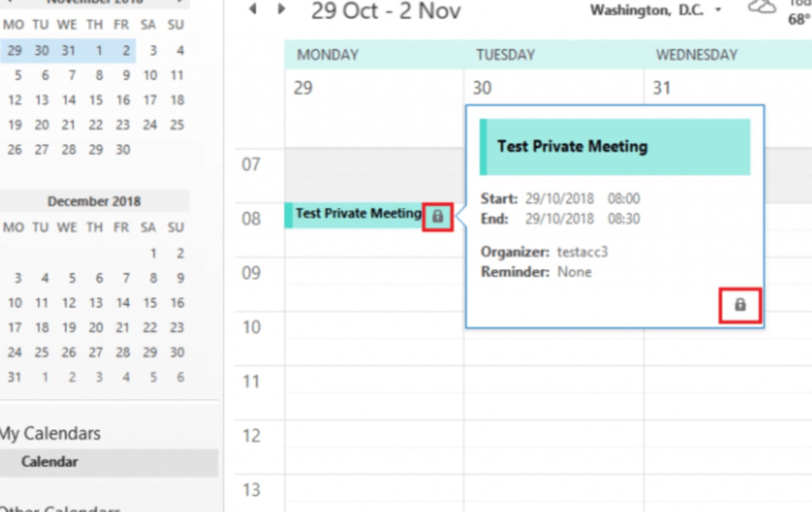Select November 15 in the mini calendar
This screenshot has width=812, height=512.
[x=96, y=100]
